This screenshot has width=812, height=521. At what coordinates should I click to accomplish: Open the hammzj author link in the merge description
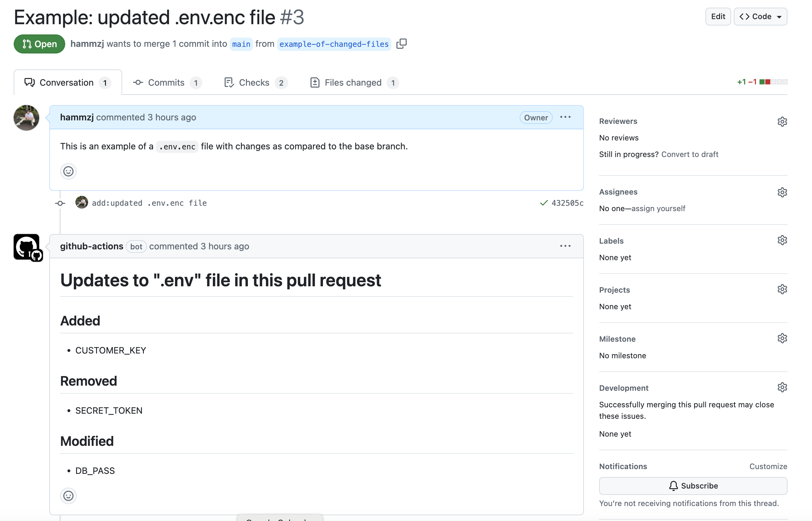87,44
